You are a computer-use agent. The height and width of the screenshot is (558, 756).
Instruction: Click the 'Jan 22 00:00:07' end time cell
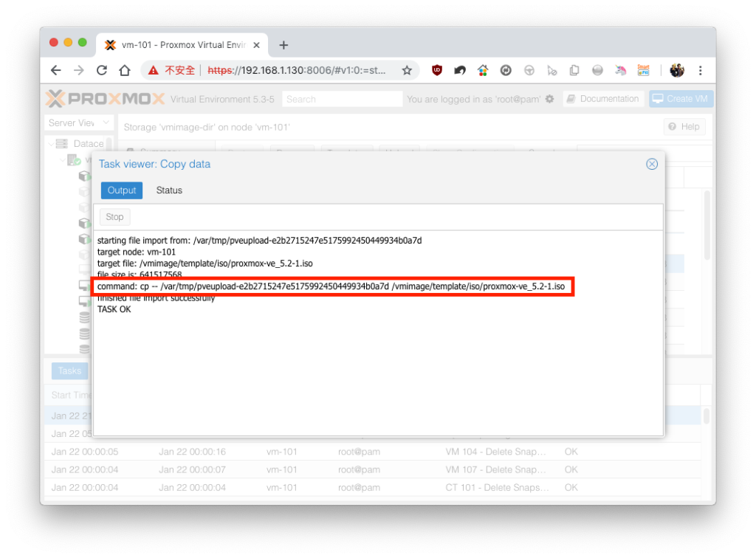tap(193, 469)
